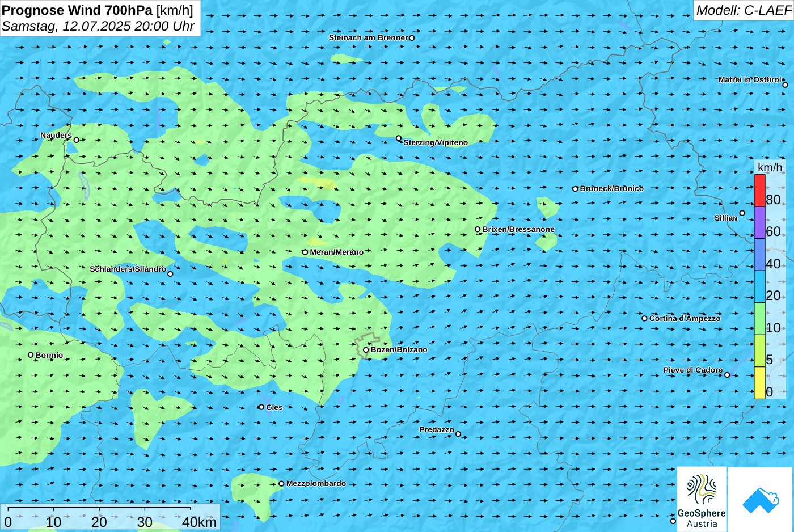
Task: Pick the red legend swatch above 80
Action: [x=759, y=191]
